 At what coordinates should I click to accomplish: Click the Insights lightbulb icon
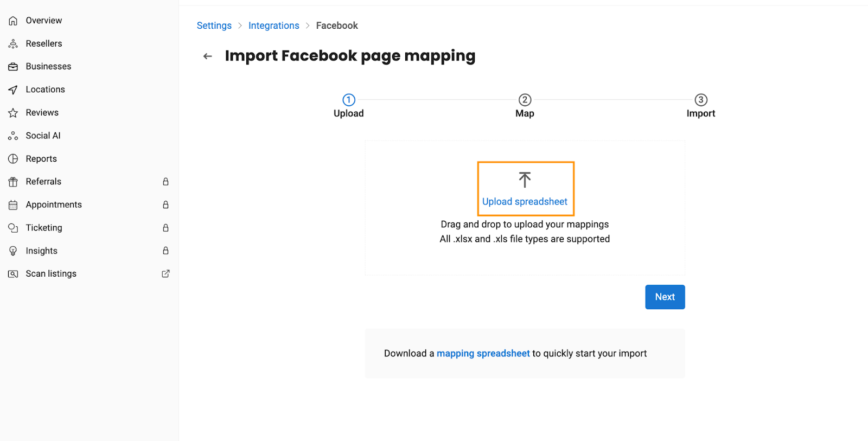tap(13, 251)
